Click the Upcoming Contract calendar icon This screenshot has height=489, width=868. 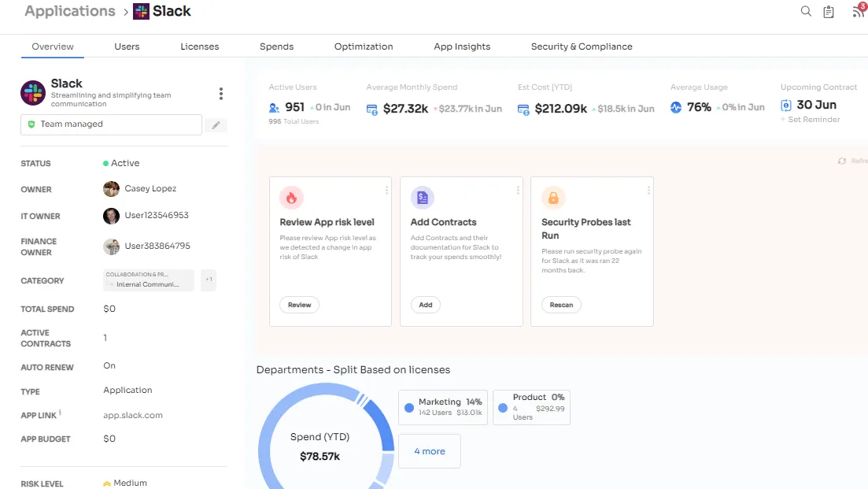786,106
